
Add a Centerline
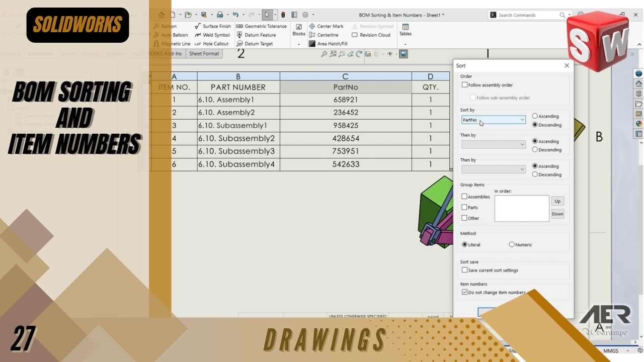(323, 35)
